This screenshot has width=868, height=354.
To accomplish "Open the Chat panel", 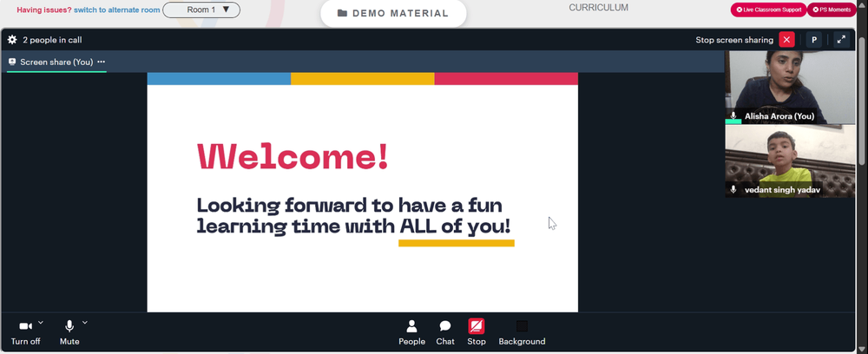I will pyautogui.click(x=445, y=332).
